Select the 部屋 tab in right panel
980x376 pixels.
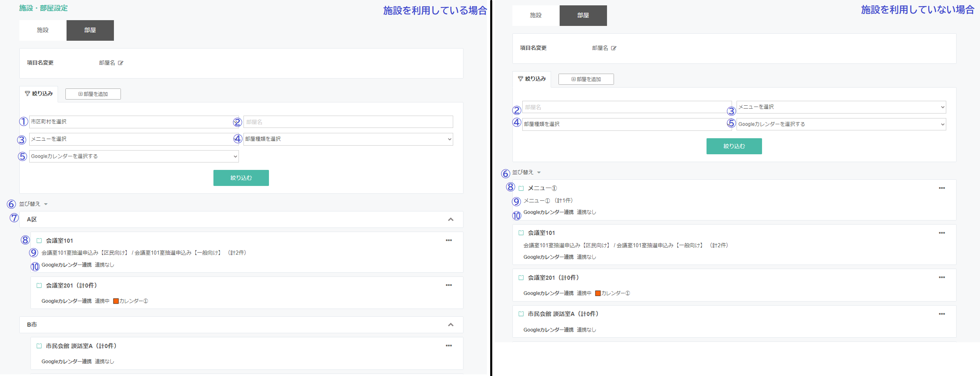(x=583, y=16)
